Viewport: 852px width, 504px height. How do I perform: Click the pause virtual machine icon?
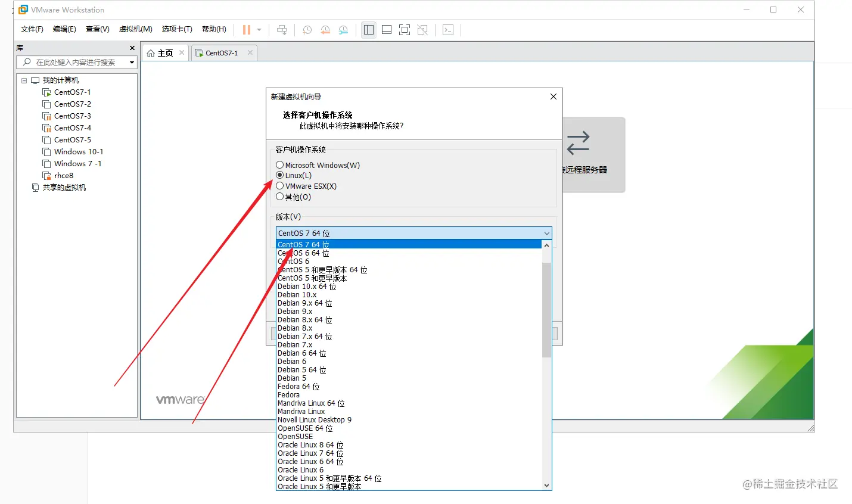click(x=246, y=30)
